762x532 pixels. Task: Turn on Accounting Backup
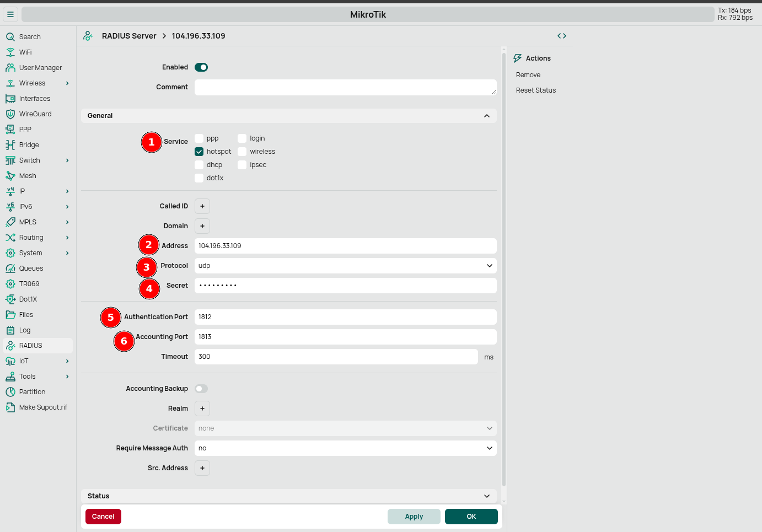coord(201,388)
